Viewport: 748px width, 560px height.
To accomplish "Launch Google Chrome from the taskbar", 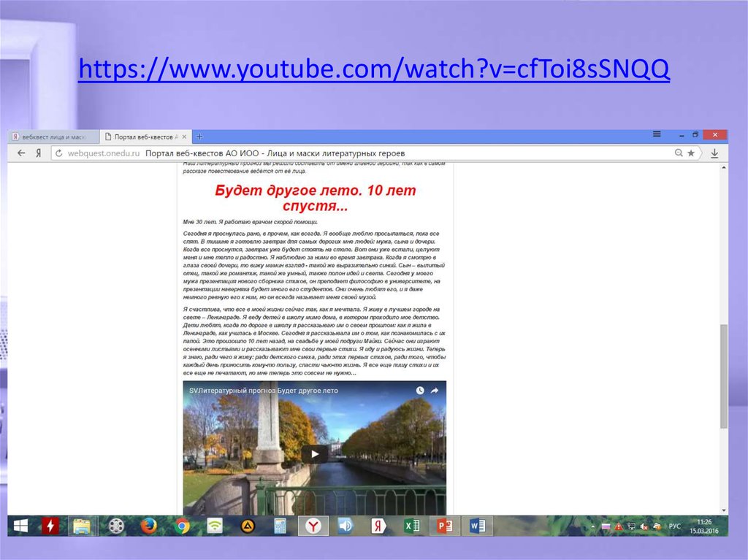I will (183, 526).
